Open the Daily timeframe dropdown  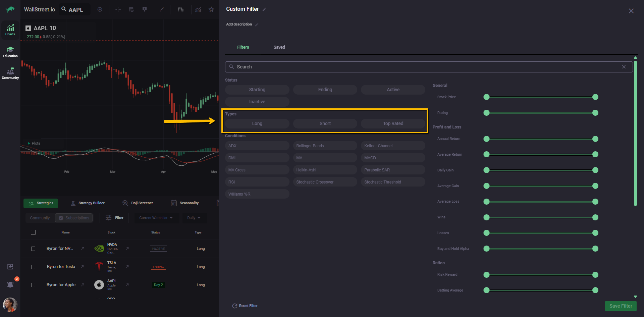coord(194,218)
